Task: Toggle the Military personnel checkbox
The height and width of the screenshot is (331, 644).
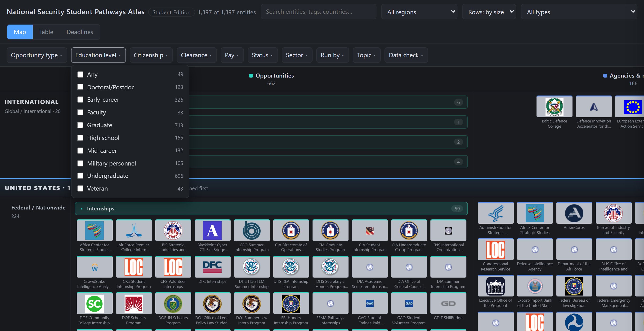Action: pyautogui.click(x=80, y=163)
